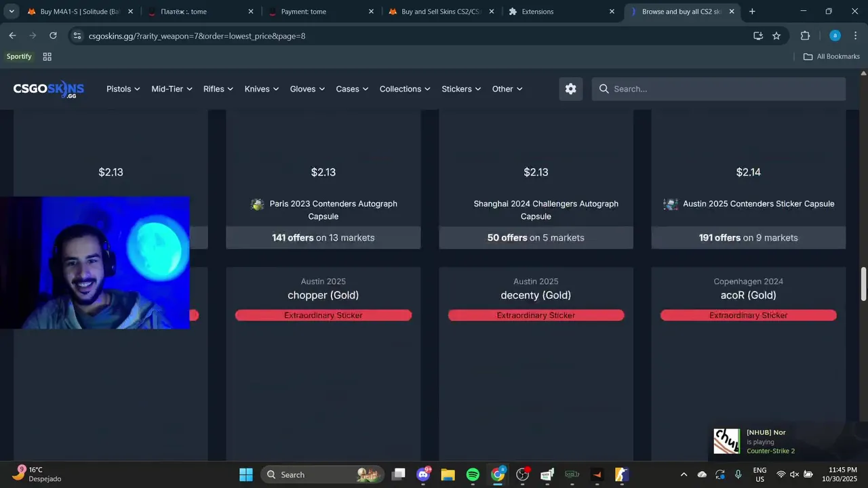Expand the Collections dropdown menu
868x488 pixels.
tap(405, 89)
